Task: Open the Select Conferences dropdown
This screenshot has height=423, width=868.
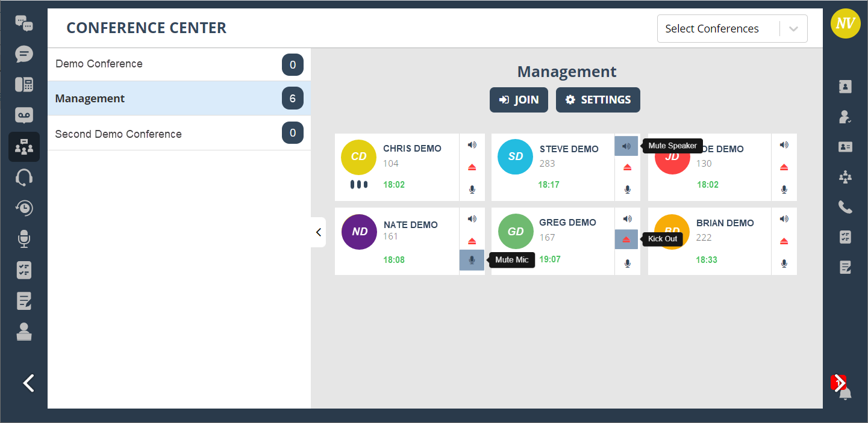Action: coord(732,29)
